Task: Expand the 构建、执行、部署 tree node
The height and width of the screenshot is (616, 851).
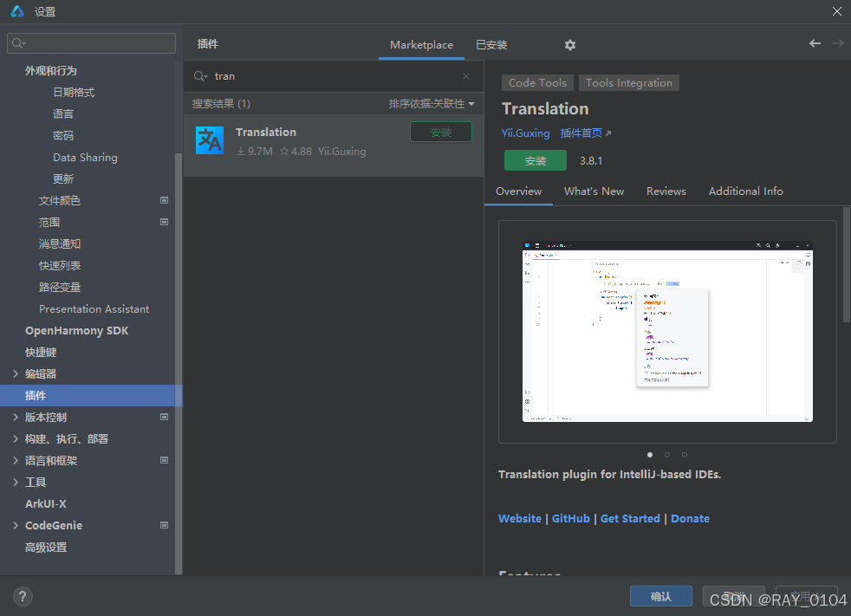Action: click(16, 438)
